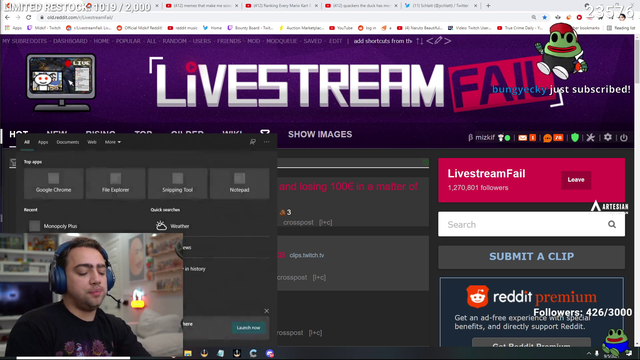Open a new Chrome tab

tap(488, 6)
